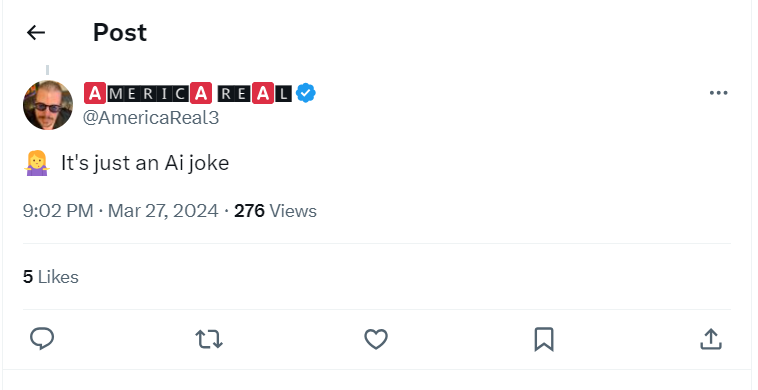Open the profile picture of AmericaReal3

coord(48,105)
